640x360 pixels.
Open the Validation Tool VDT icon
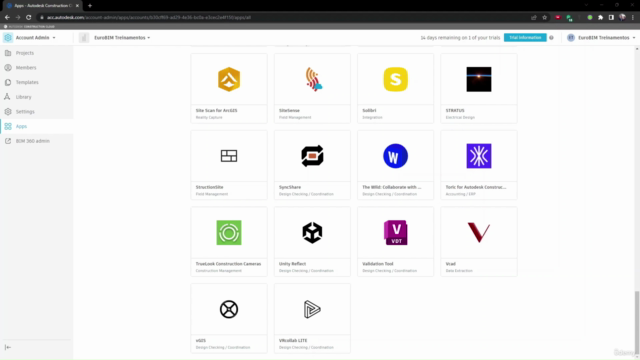pos(395,232)
